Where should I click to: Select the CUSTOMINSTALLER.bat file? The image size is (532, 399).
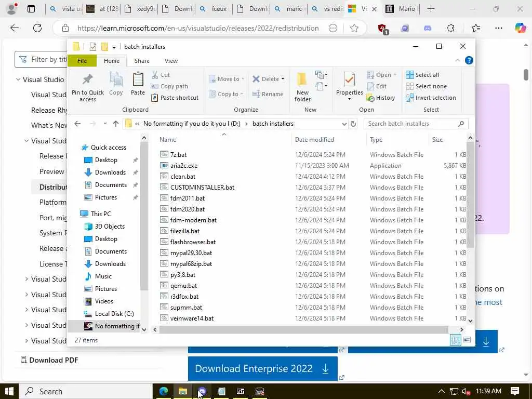(202, 187)
